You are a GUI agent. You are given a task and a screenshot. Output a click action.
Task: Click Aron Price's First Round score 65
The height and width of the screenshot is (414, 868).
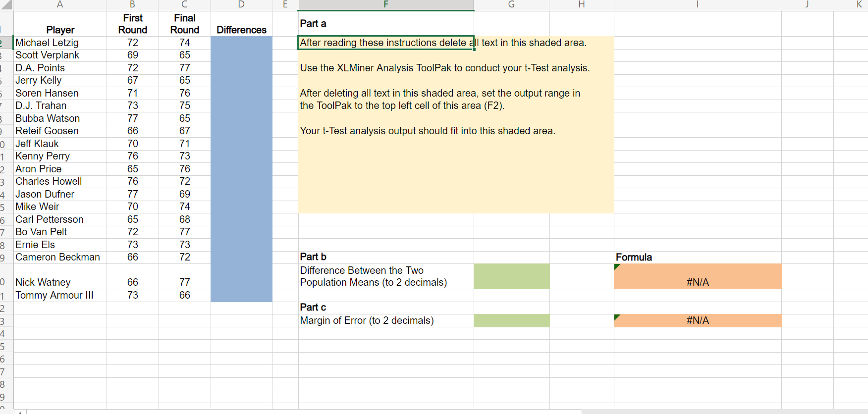(133, 169)
